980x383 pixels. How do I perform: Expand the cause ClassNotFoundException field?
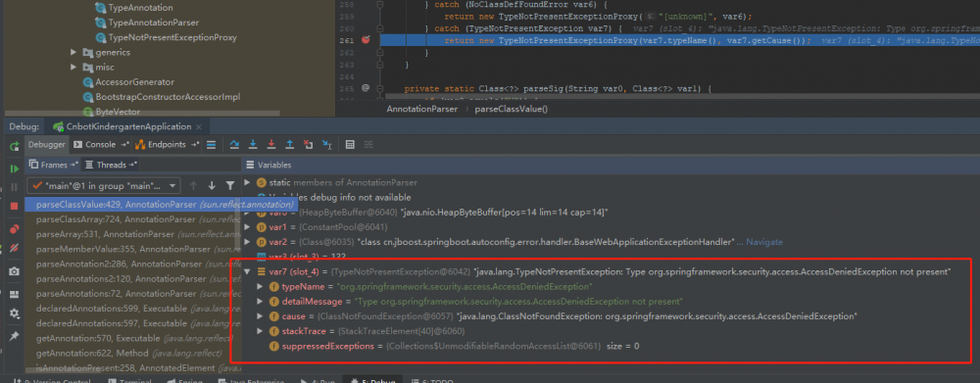[261, 316]
